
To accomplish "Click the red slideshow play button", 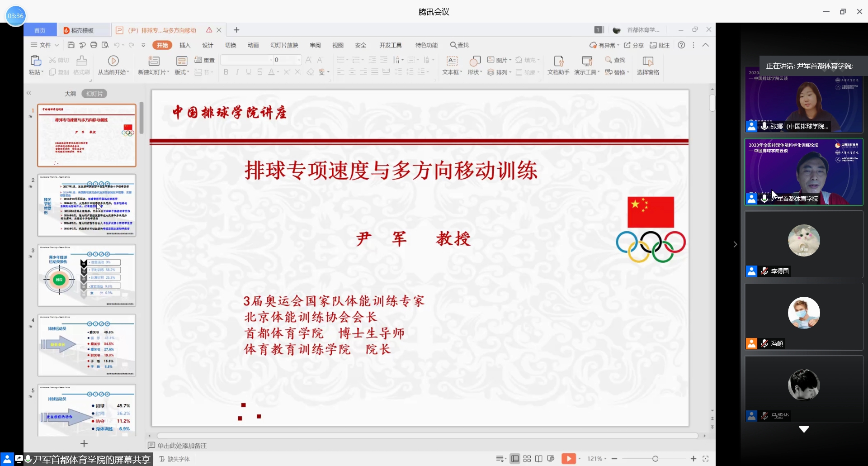I will tap(568, 459).
